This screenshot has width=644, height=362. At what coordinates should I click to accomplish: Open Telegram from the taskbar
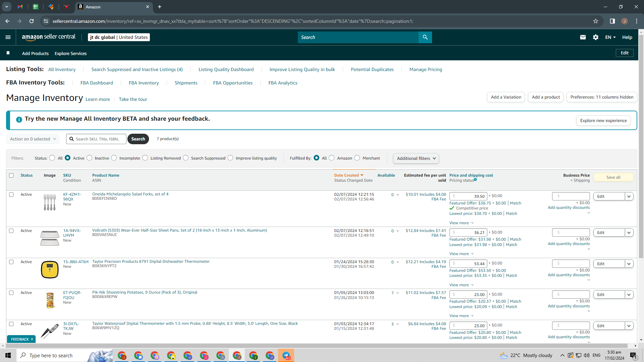[286, 355]
